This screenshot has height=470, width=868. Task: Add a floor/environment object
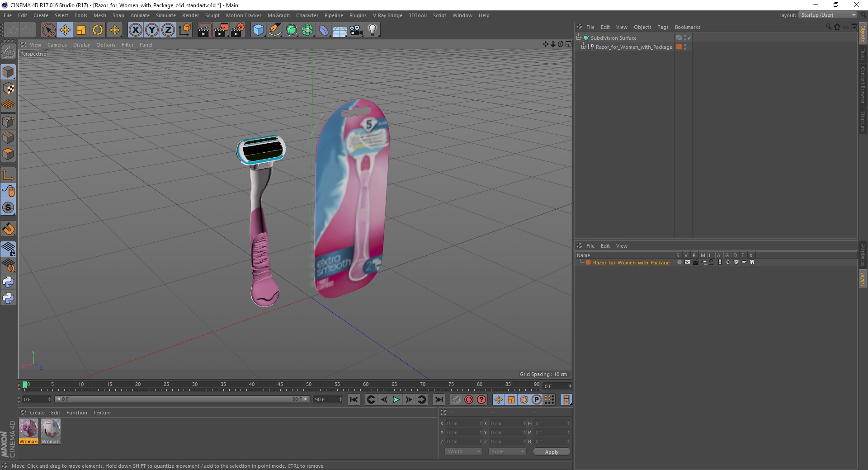(x=340, y=30)
